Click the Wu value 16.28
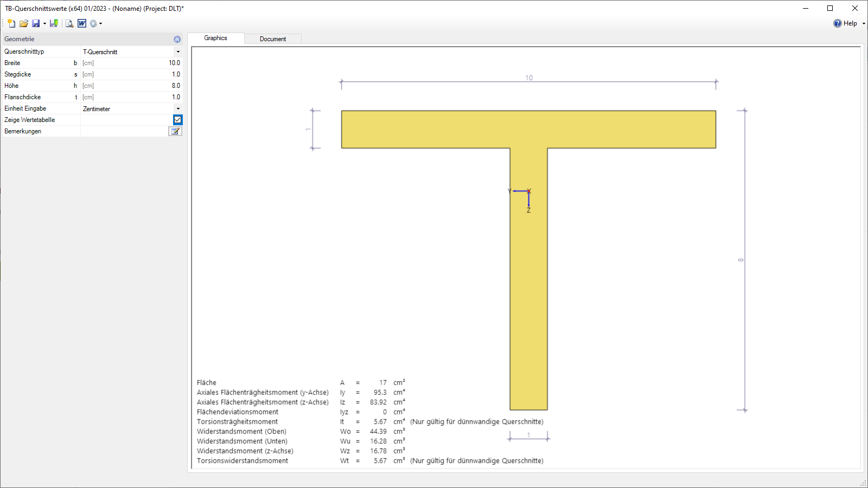This screenshot has height=488, width=868. click(379, 441)
